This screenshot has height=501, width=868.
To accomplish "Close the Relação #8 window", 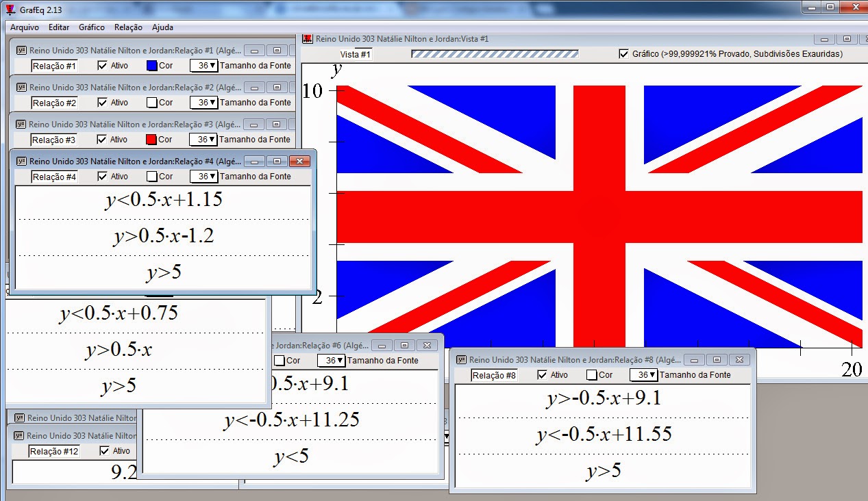I will click(x=739, y=359).
